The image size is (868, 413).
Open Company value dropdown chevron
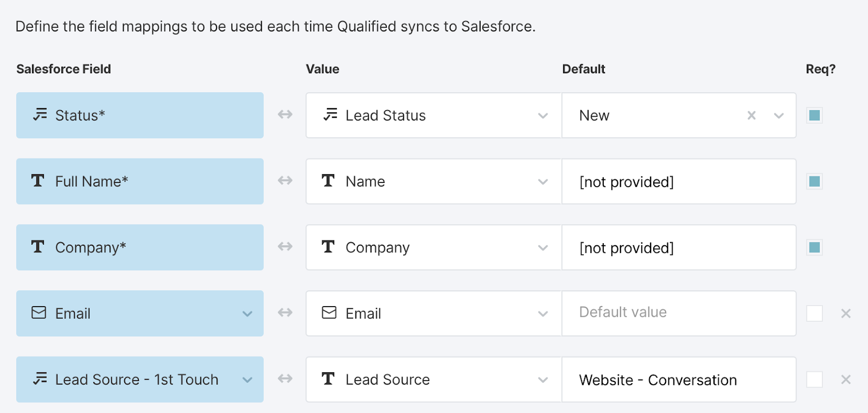543,248
